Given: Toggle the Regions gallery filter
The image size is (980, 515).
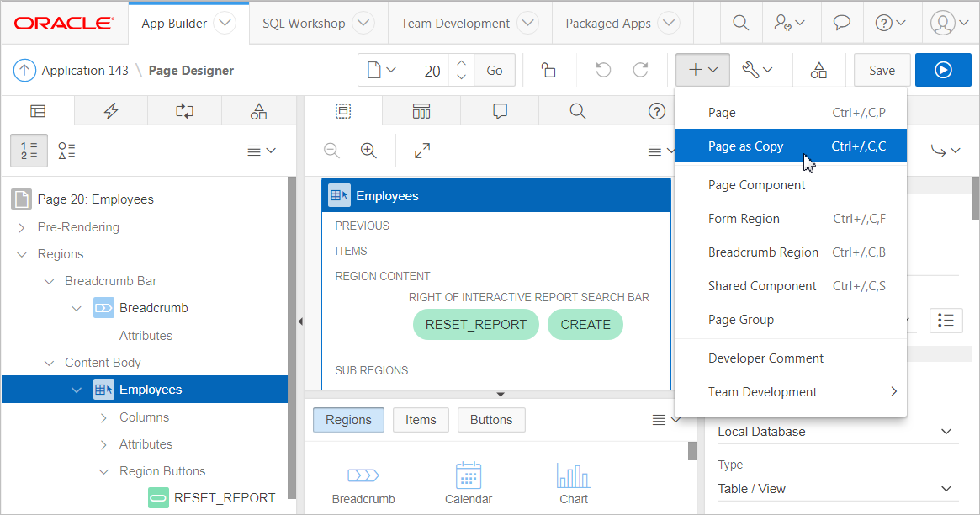Looking at the screenshot, I should [348, 420].
